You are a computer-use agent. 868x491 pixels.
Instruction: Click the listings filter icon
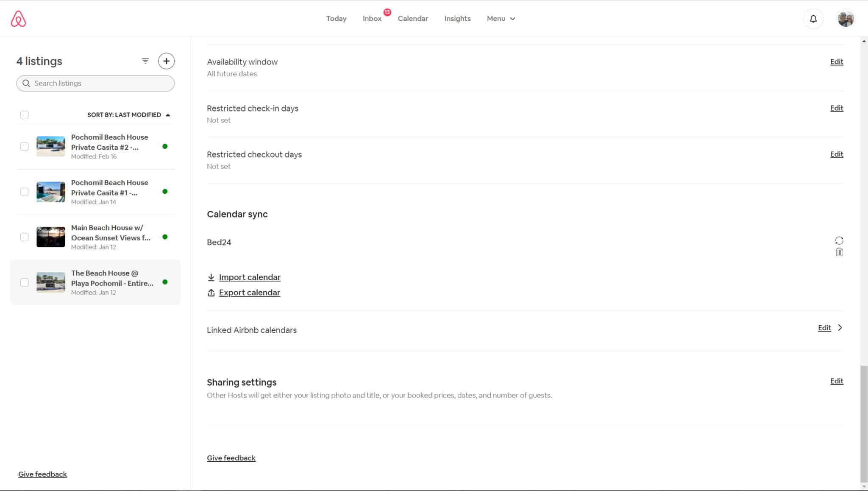tap(145, 61)
